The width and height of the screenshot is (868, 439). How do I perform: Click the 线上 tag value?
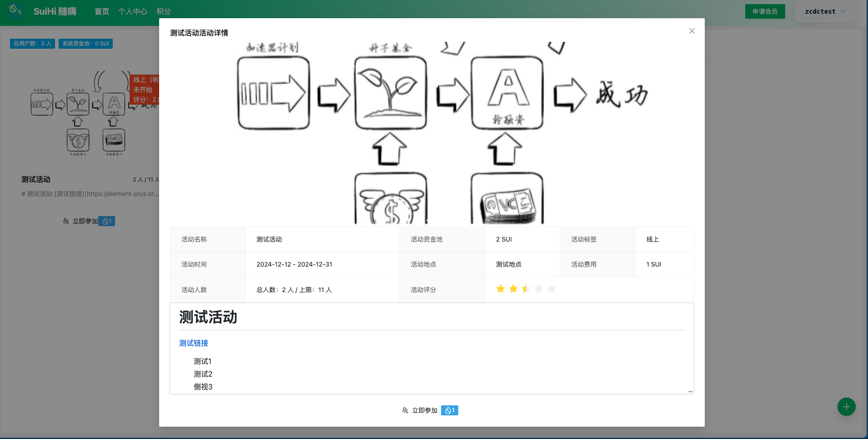pyautogui.click(x=653, y=239)
